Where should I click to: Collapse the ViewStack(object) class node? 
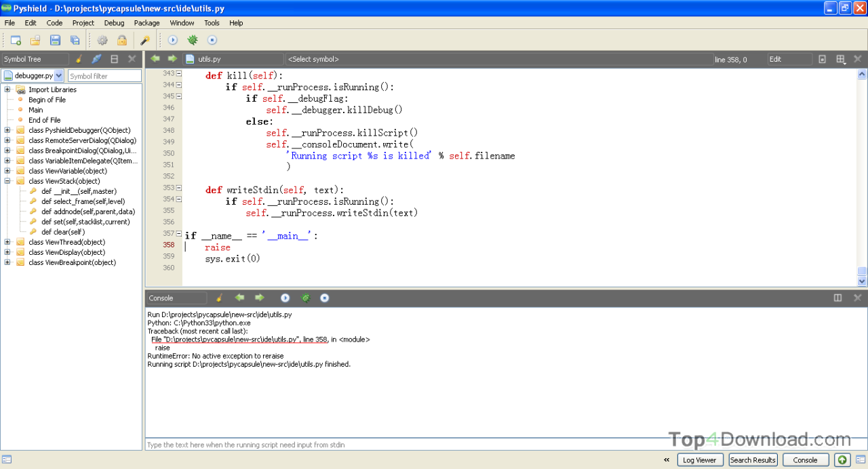pos(7,181)
